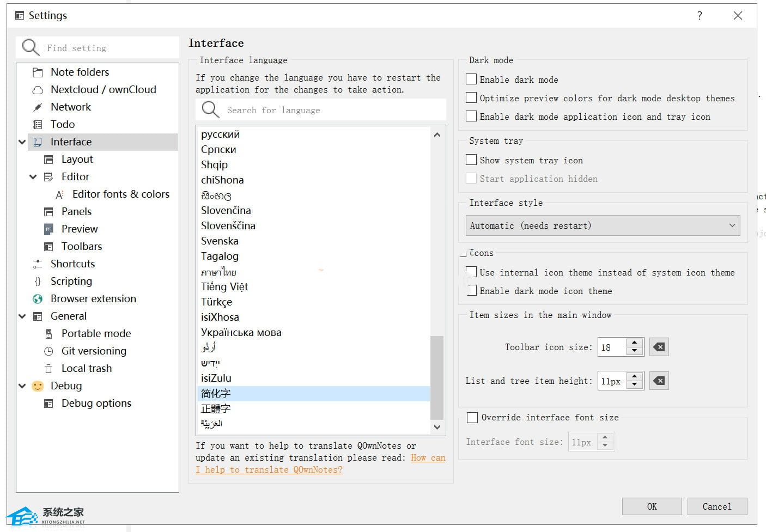Click the Browser extension globe icon

click(38, 299)
